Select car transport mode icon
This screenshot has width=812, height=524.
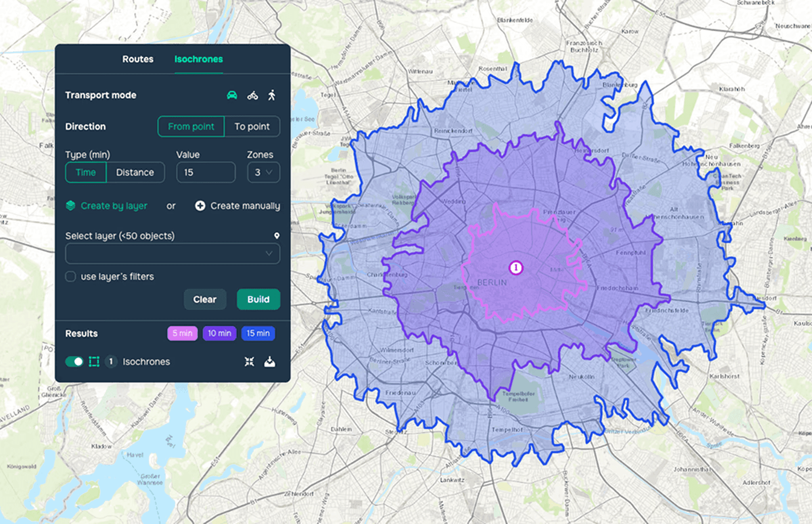232,95
